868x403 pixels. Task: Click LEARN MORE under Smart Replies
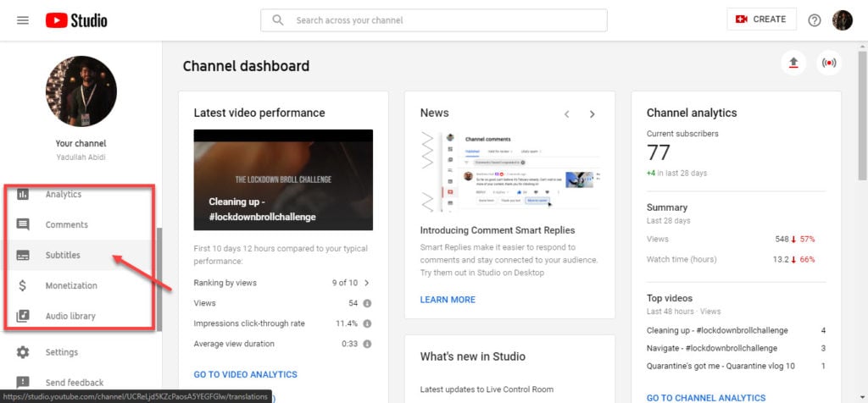pyautogui.click(x=448, y=300)
